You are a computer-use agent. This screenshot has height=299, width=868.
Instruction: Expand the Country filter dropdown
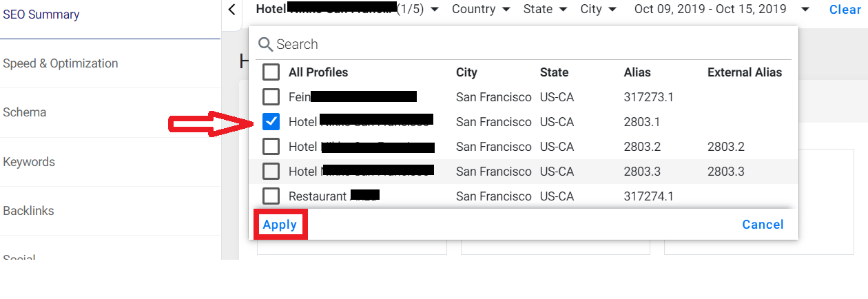click(x=481, y=10)
